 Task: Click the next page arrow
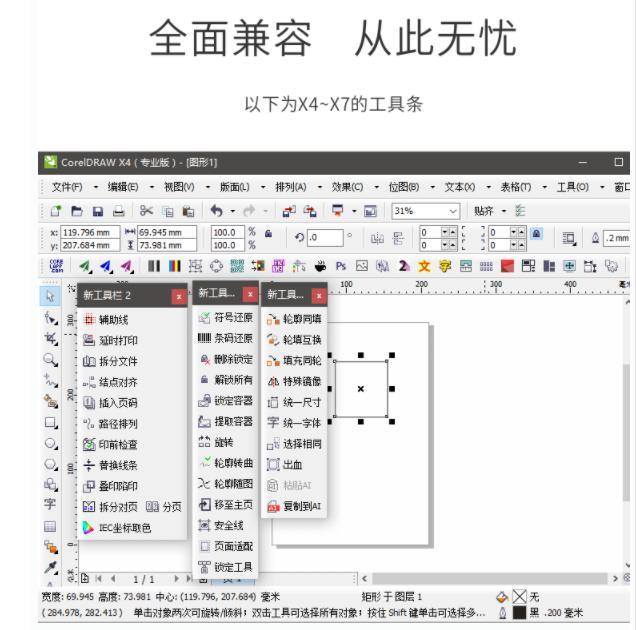[x=176, y=578]
